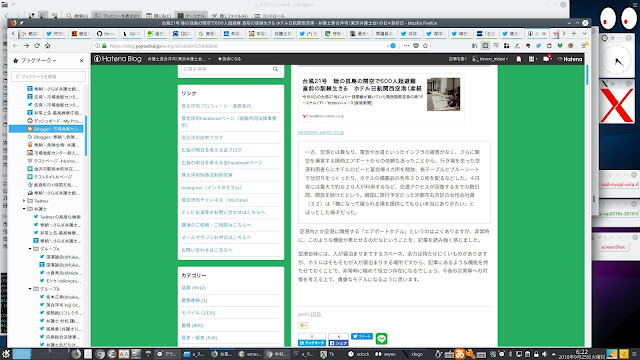Open the blog name dropdown in Hatena header
Viewport: 640px width, 360px height.
pyautogui.click(x=179, y=59)
